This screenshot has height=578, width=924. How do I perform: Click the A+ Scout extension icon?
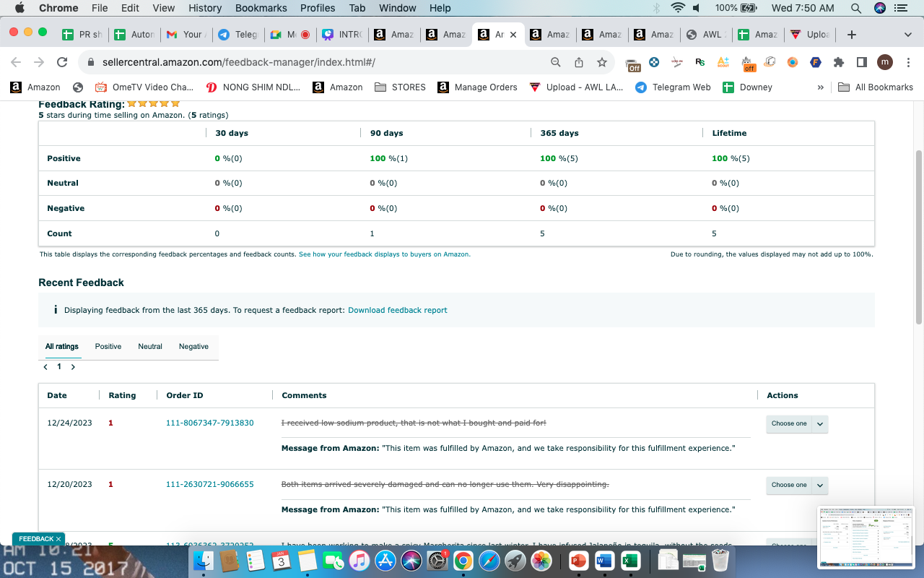pyautogui.click(x=724, y=62)
